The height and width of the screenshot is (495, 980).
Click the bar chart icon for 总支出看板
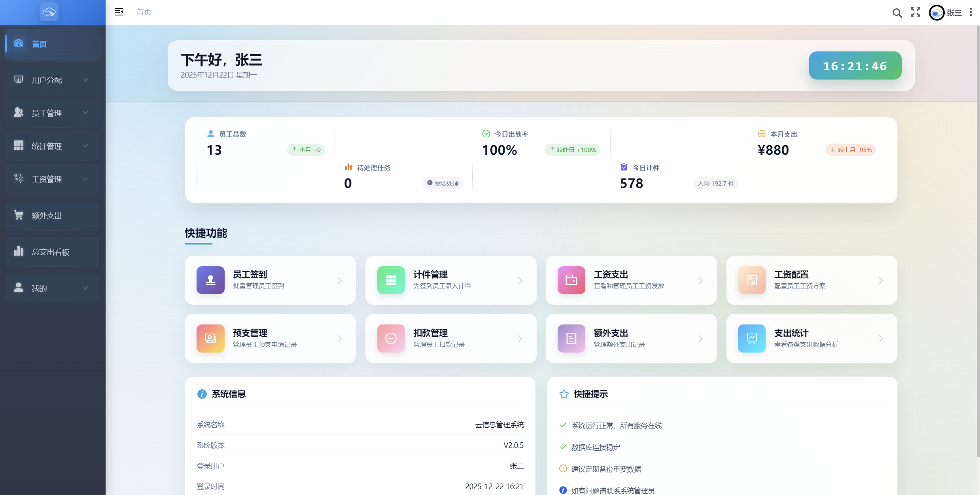click(19, 252)
